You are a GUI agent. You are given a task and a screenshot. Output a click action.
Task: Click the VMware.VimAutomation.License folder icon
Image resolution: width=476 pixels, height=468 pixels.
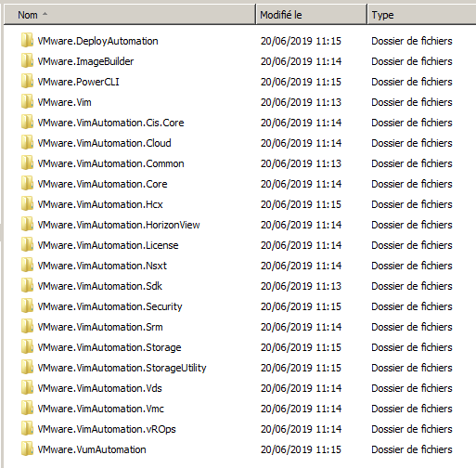coord(27,245)
